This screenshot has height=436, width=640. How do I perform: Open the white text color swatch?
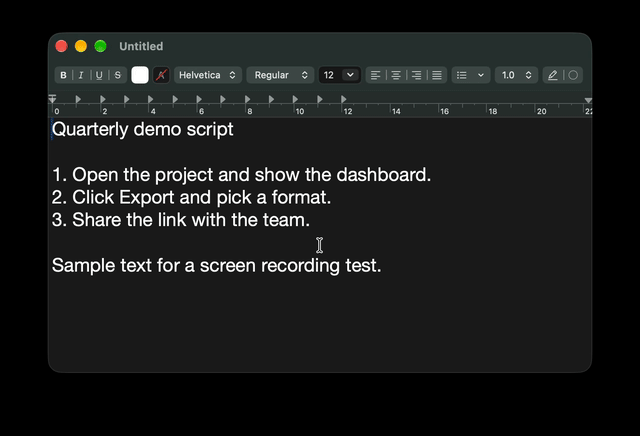click(140, 75)
